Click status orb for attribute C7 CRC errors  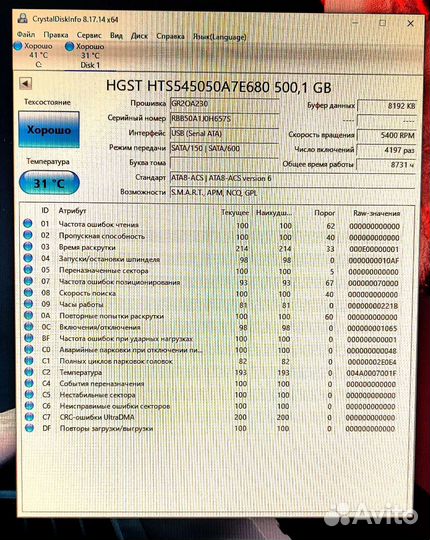point(30,417)
